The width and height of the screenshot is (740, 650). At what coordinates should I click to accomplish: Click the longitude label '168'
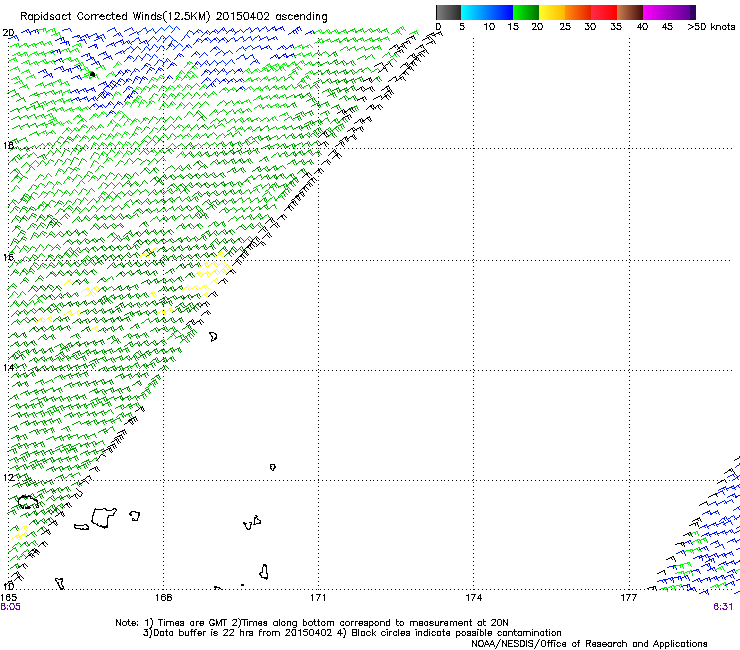pos(164,598)
